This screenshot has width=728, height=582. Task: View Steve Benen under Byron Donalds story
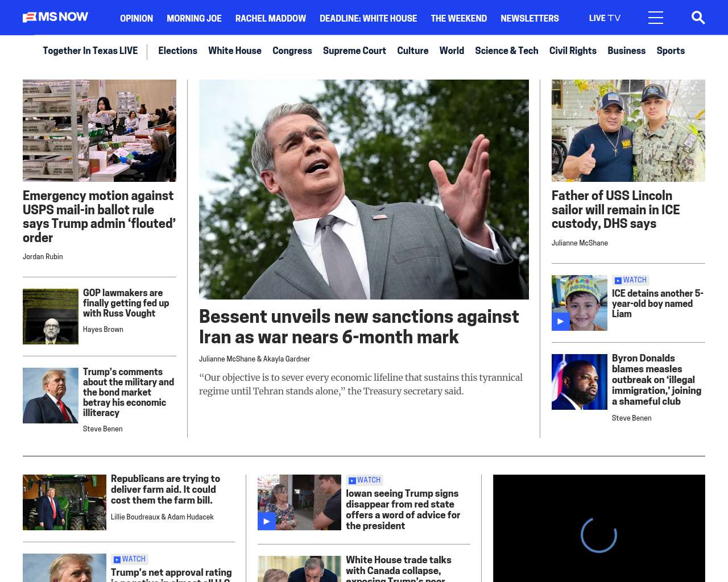(632, 418)
